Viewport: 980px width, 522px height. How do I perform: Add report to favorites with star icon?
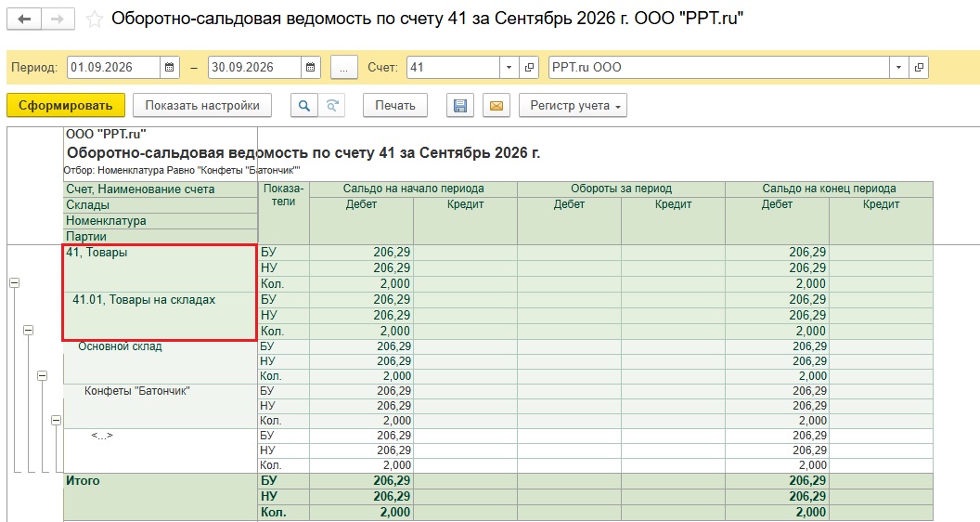pyautogui.click(x=95, y=20)
